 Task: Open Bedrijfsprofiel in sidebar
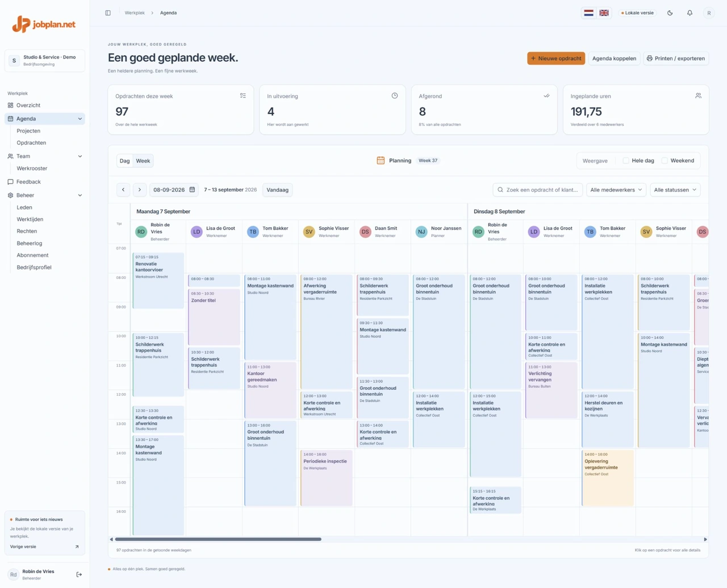pos(34,267)
